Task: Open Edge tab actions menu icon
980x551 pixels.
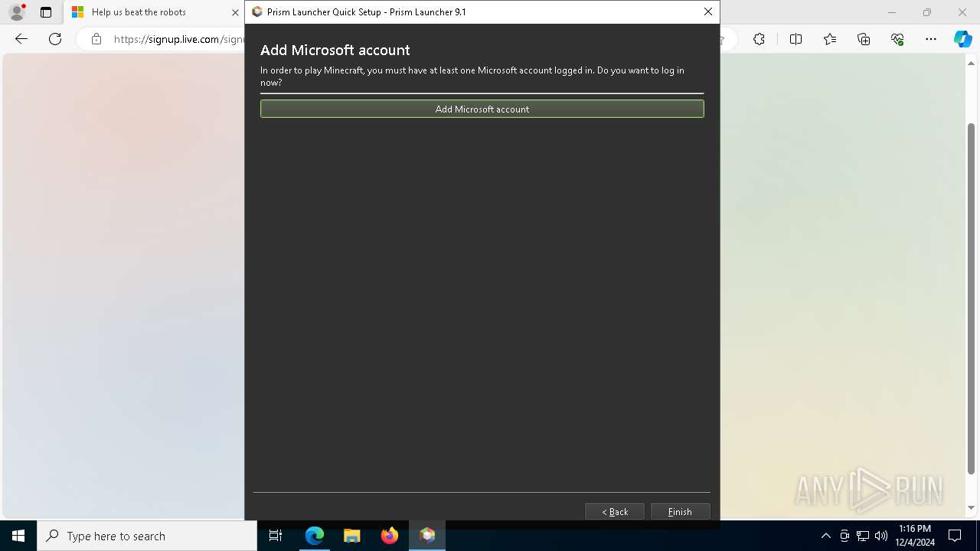Action: tap(46, 12)
